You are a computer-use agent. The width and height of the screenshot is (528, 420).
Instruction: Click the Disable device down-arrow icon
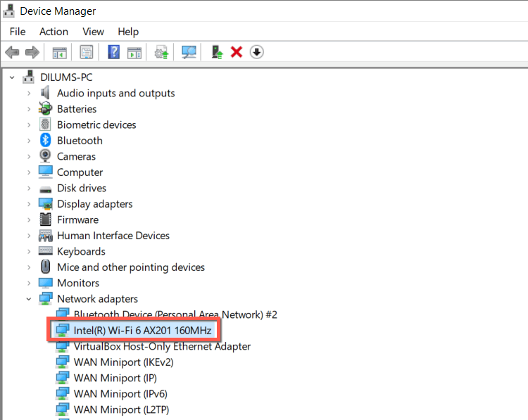coord(256,52)
